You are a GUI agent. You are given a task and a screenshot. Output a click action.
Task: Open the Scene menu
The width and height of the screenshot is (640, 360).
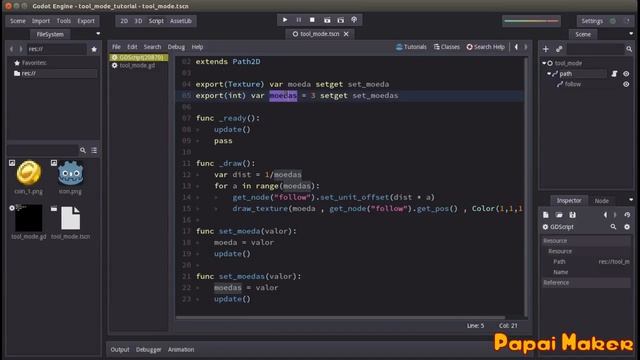[18, 21]
